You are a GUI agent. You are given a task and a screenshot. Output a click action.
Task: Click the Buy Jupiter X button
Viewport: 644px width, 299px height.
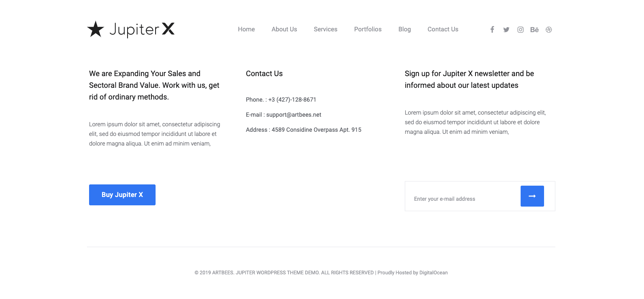tap(122, 195)
